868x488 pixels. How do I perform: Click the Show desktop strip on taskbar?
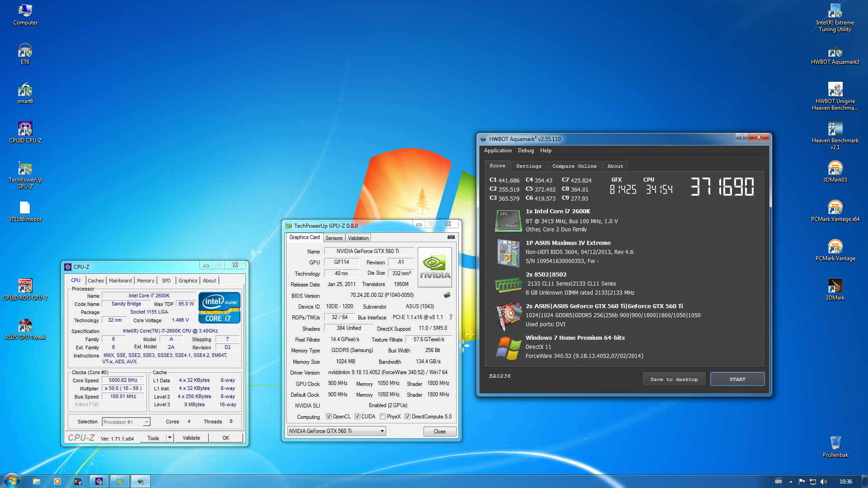[864, 481]
